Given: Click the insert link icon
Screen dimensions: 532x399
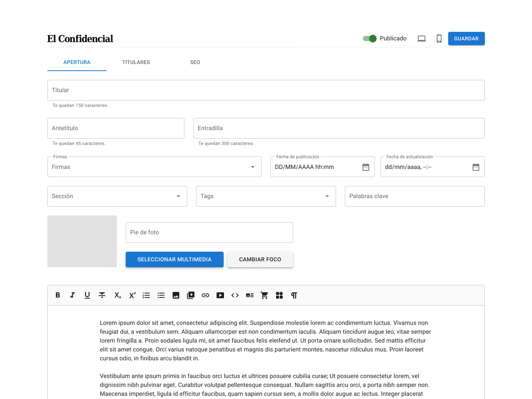Looking at the screenshot, I should pos(205,295).
